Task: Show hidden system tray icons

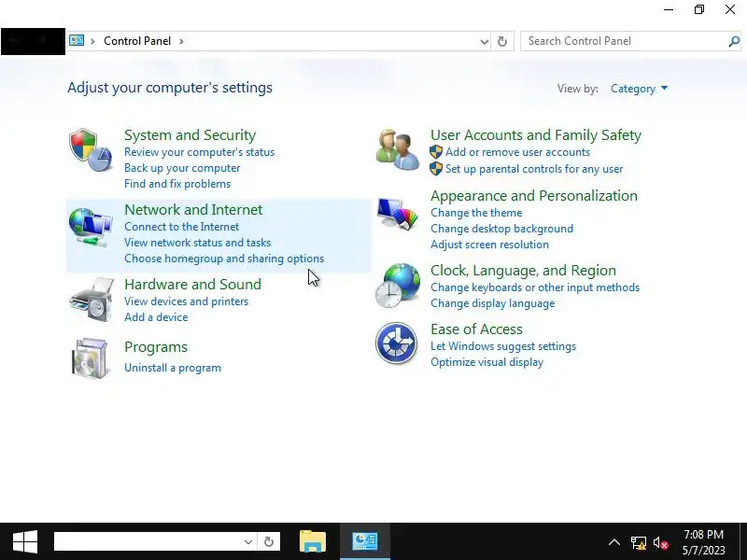Action: [614, 542]
